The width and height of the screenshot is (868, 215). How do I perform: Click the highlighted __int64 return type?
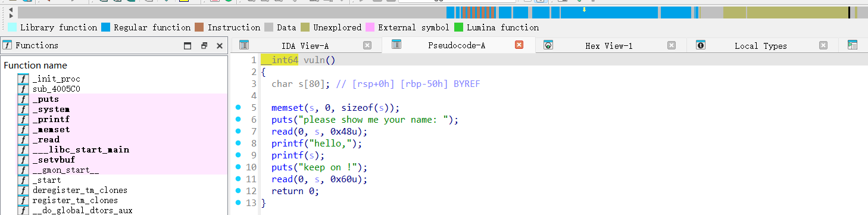[x=279, y=60]
